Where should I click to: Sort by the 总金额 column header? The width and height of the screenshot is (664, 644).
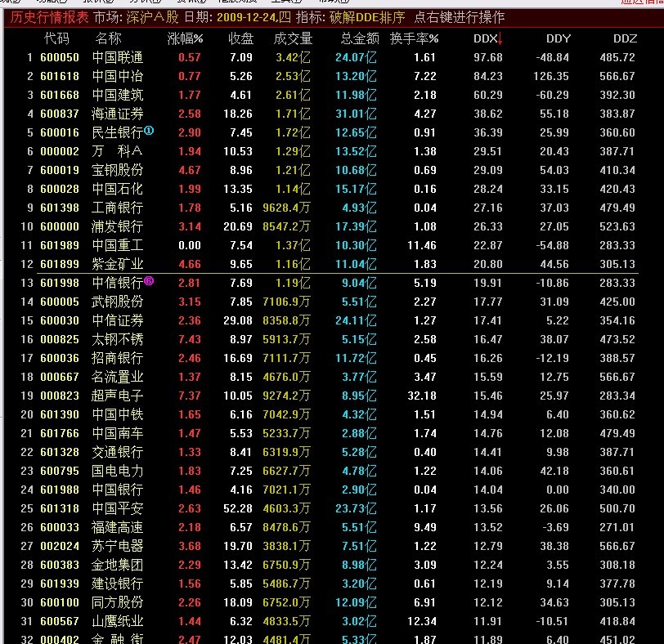pos(360,38)
